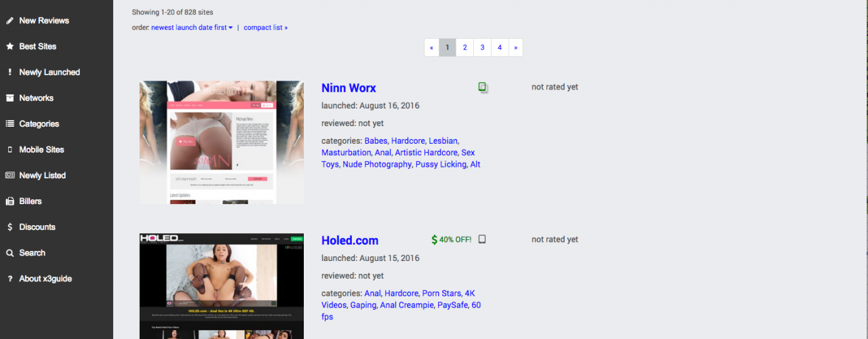Screen dimensions: 868x339
Task: Open the Holed.com site title link
Action: pos(350,240)
